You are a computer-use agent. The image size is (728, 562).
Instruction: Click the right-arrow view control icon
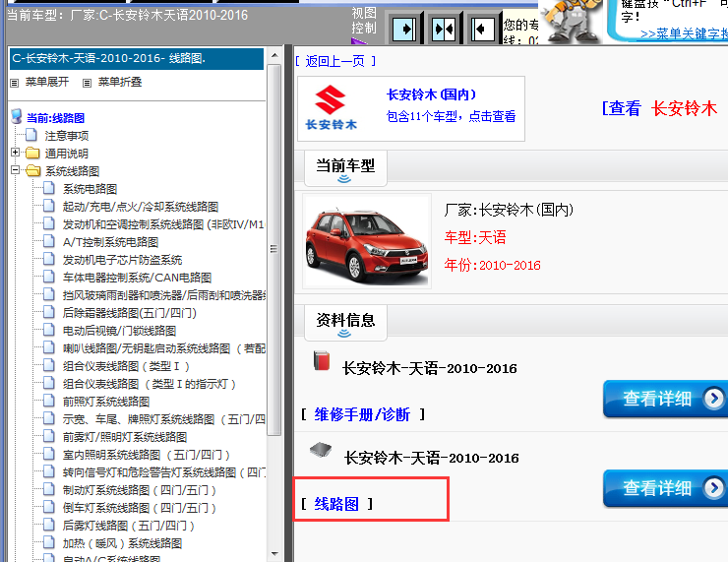[404, 30]
